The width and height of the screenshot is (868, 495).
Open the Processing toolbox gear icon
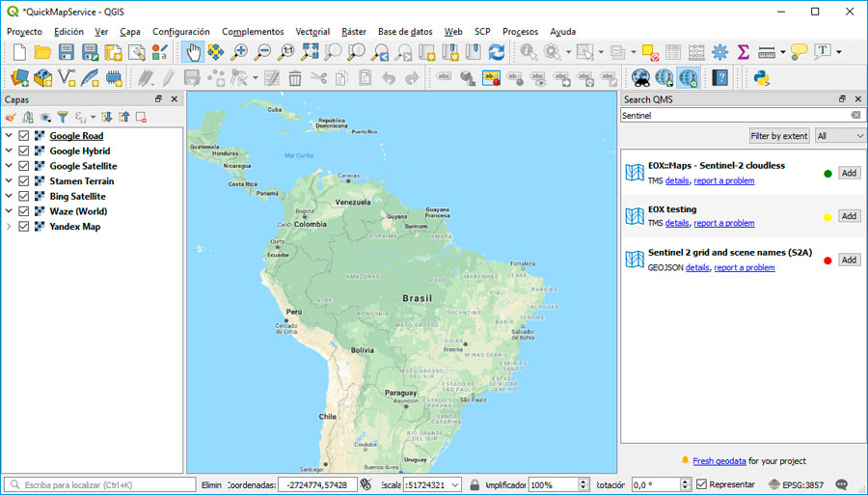pos(719,53)
